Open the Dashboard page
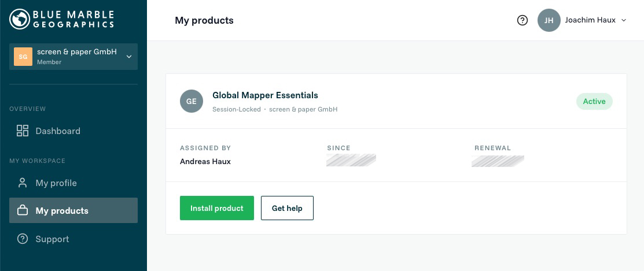The image size is (644, 271). coord(73,131)
